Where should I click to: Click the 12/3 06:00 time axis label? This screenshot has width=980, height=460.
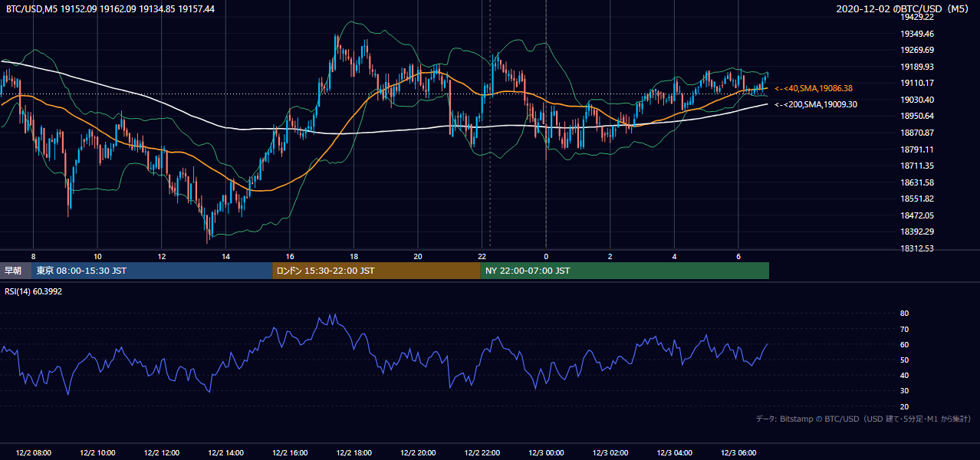coord(738,452)
